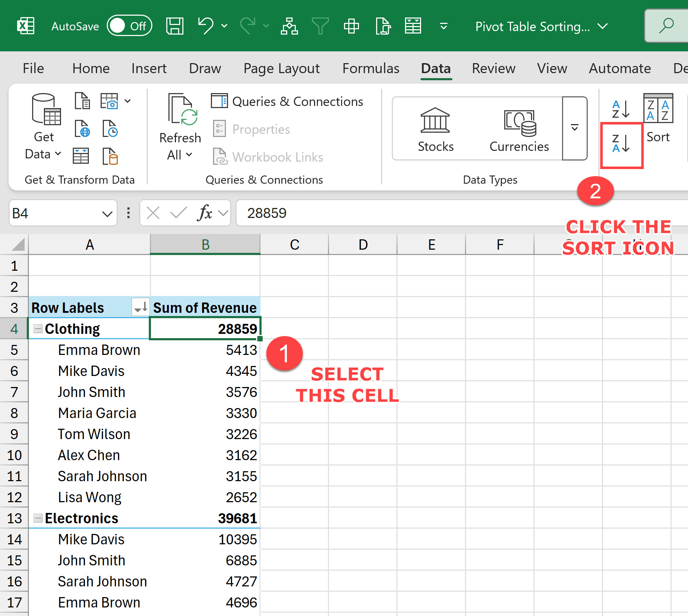Click the Save icon in title bar
This screenshot has height=616, width=688.
coord(174,26)
